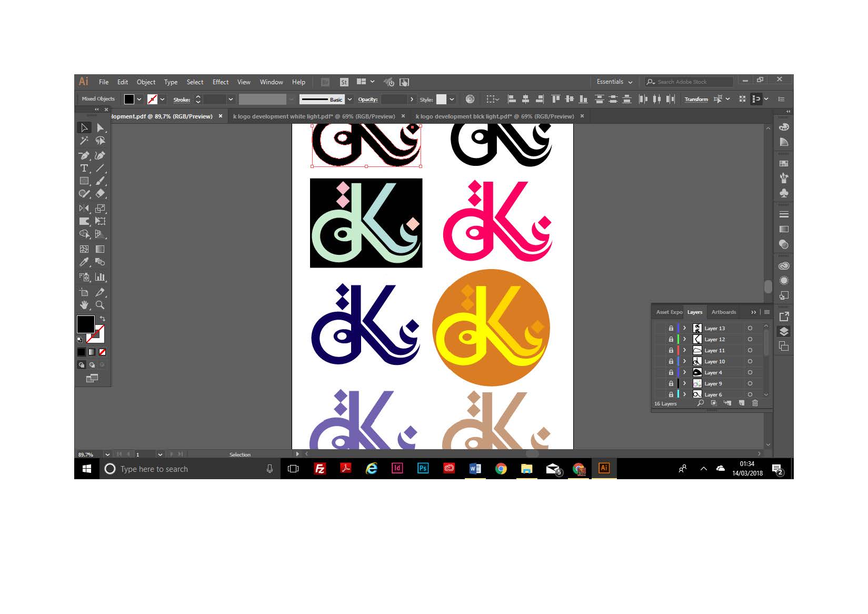Click Layer 10's target circle to select artwork

click(750, 361)
